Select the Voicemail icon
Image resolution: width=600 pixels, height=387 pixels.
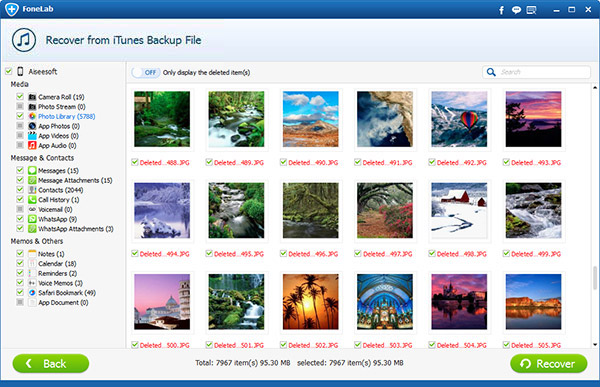32,209
